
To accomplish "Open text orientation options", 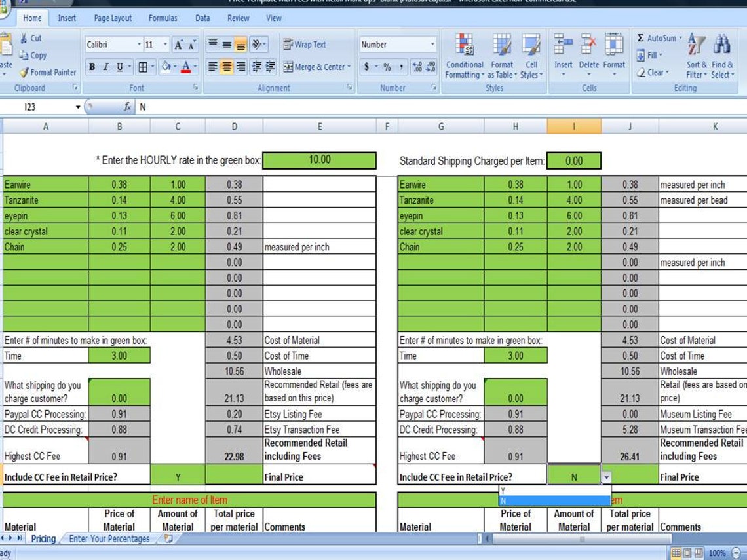I will click(x=259, y=45).
